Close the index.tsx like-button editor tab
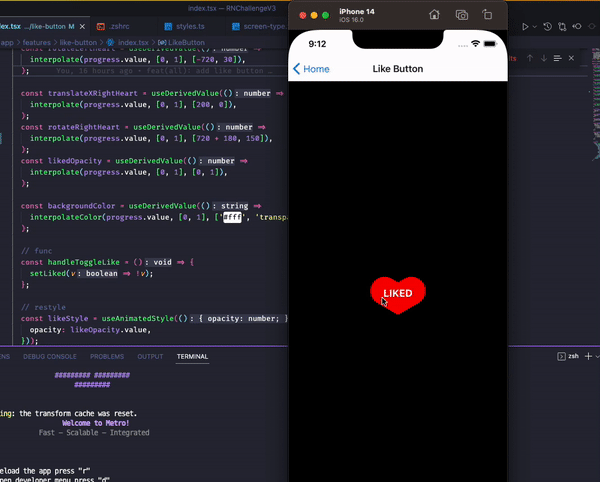The width and height of the screenshot is (600, 482). [82, 27]
